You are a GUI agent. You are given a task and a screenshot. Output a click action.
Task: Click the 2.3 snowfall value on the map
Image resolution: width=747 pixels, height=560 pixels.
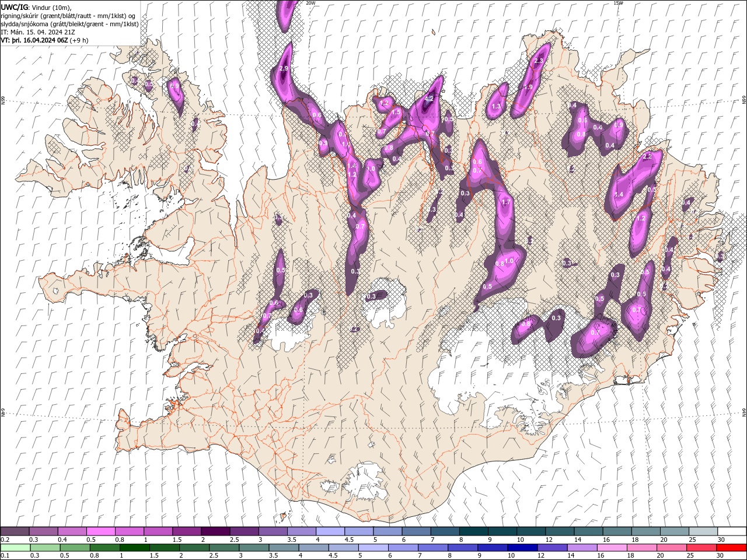(539, 61)
